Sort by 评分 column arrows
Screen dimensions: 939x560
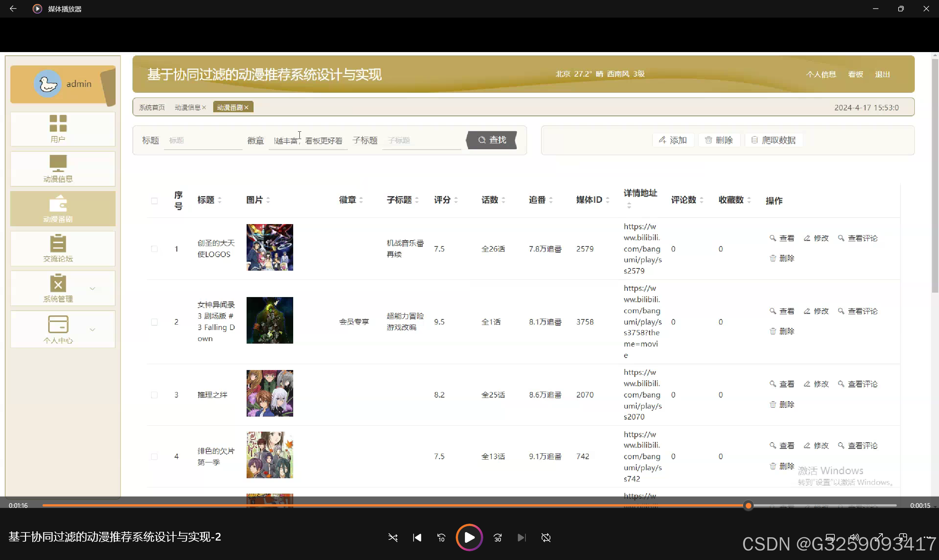click(x=456, y=200)
